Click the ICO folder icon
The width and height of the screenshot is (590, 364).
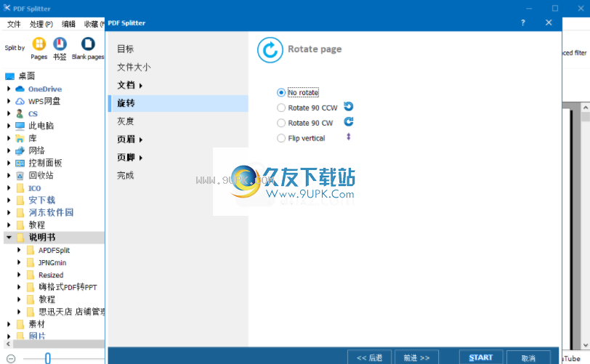[x=20, y=188]
